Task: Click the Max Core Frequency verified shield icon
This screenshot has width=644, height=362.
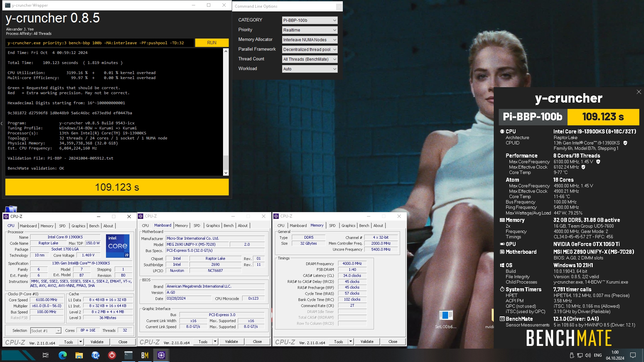Action: [598, 162]
